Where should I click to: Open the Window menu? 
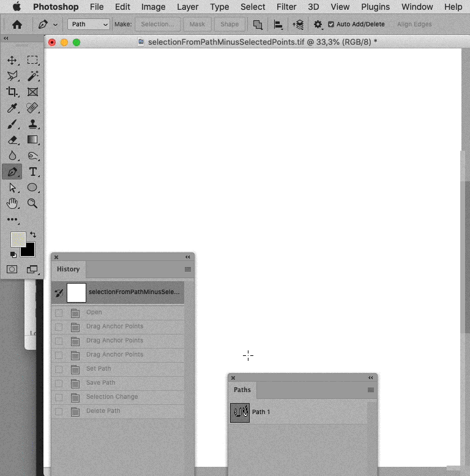tap(417, 7)
